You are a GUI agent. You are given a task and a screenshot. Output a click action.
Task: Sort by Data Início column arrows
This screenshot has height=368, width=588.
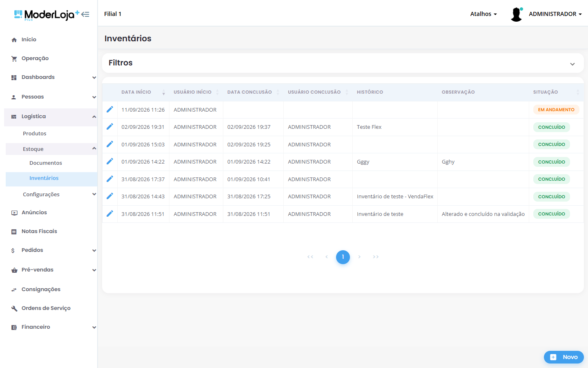164,92
